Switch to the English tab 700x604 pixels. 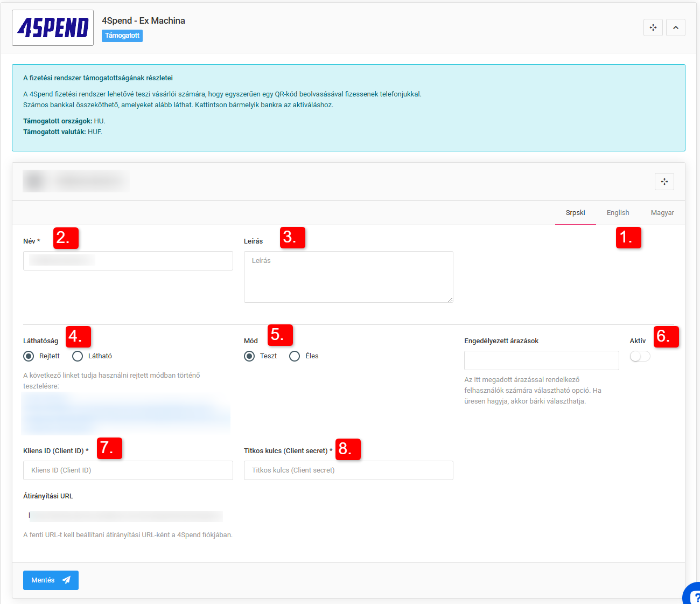coord(618,213)
